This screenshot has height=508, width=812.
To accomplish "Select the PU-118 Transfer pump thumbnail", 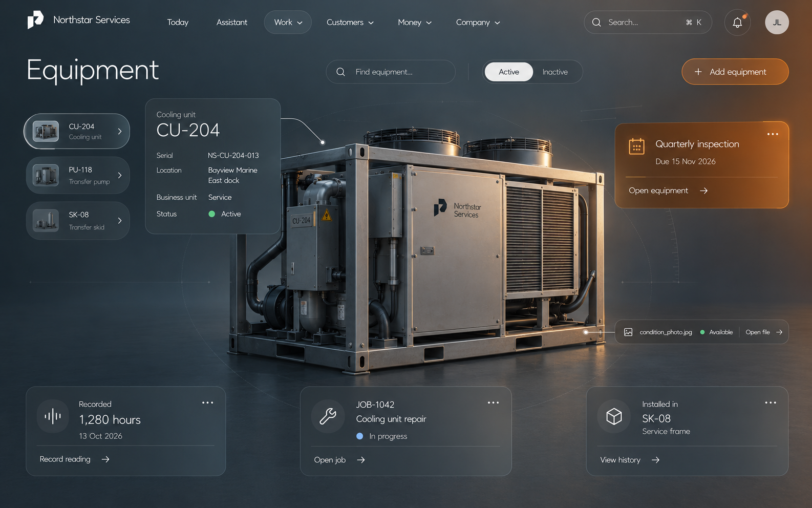I will click(x=46, y=176).
